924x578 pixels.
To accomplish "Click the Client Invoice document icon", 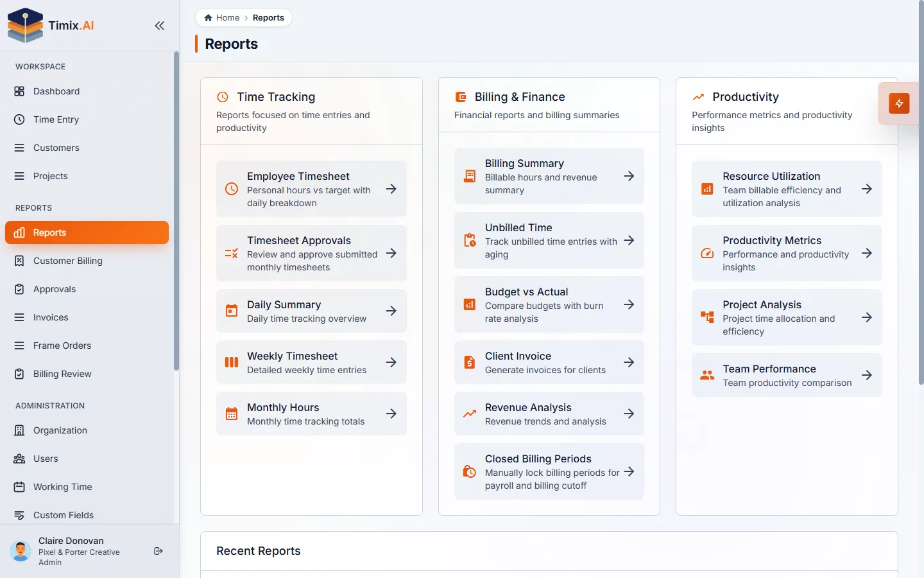I will tap(470, 362).
